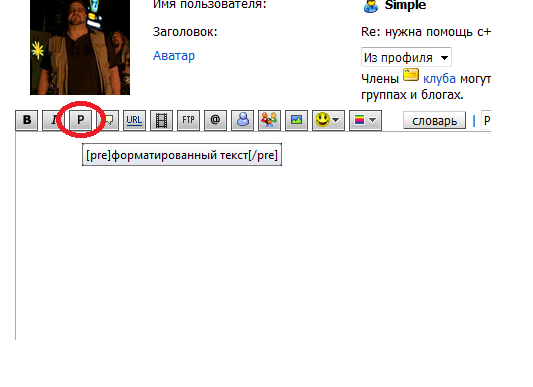Click the username text Simple
This screenshot has width=533, height=387.
[x=405, y=5]
